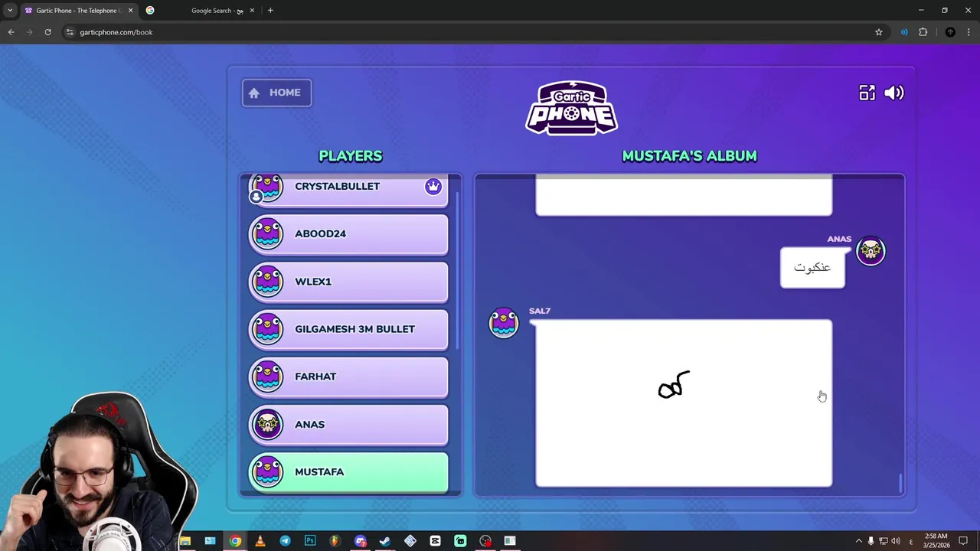Close the Gartic Phone tab
This screenshot has height=551, width=980.
[130, 11]
